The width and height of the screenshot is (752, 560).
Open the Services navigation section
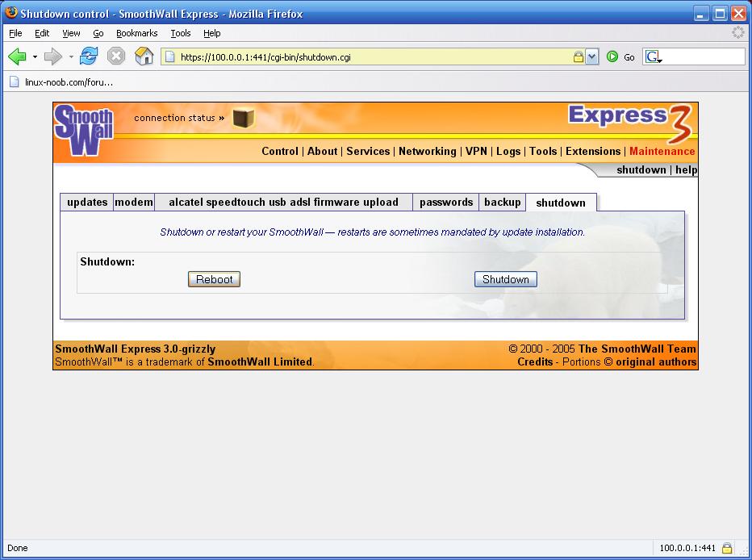coord(368,151)
